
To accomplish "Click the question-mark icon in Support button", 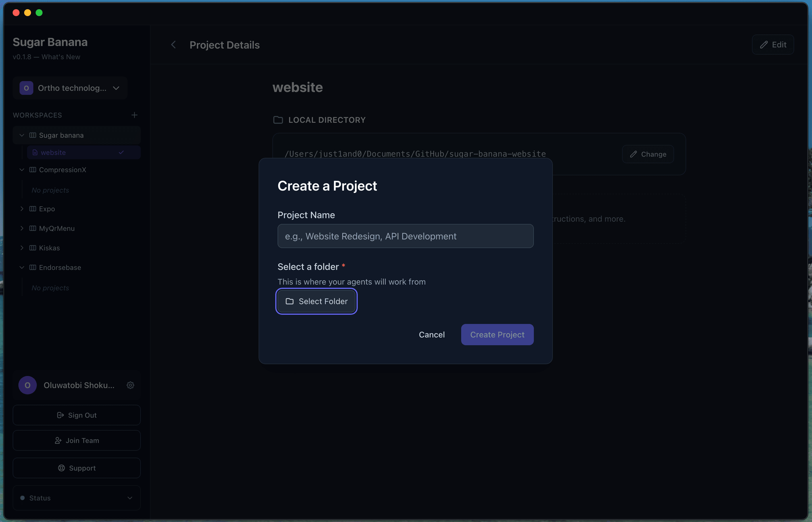I will tap(61, 468).
